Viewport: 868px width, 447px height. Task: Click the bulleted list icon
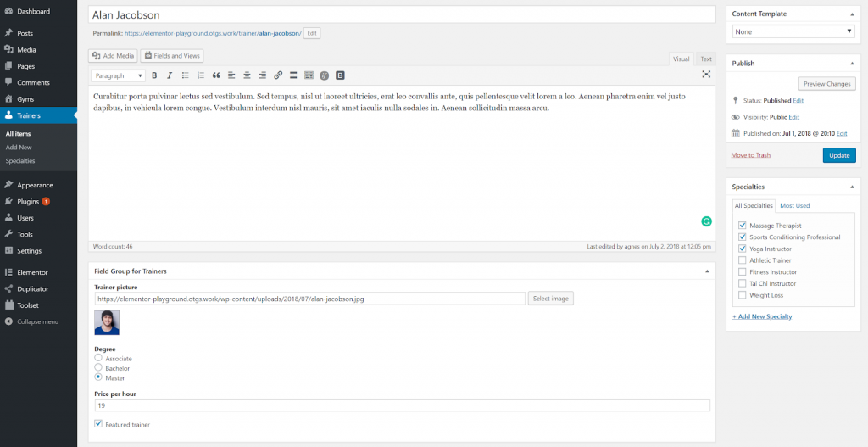tap(186, 75)
